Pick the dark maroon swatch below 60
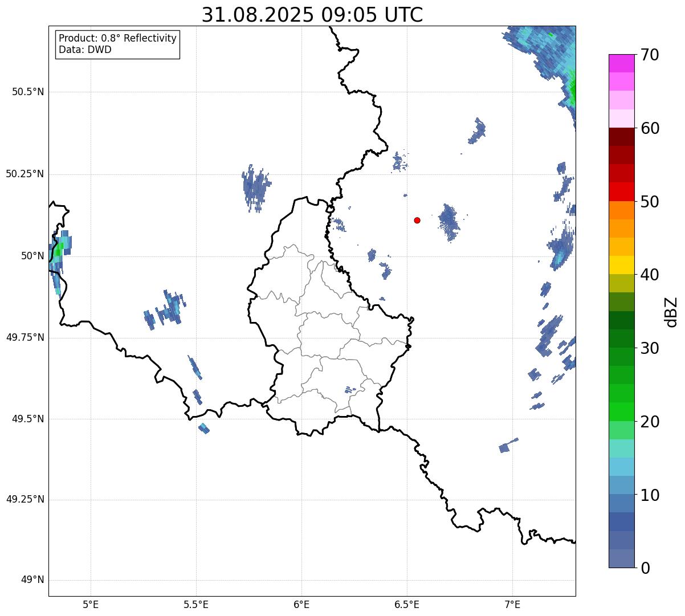The image size is (685, 616). tap(621, 137)
